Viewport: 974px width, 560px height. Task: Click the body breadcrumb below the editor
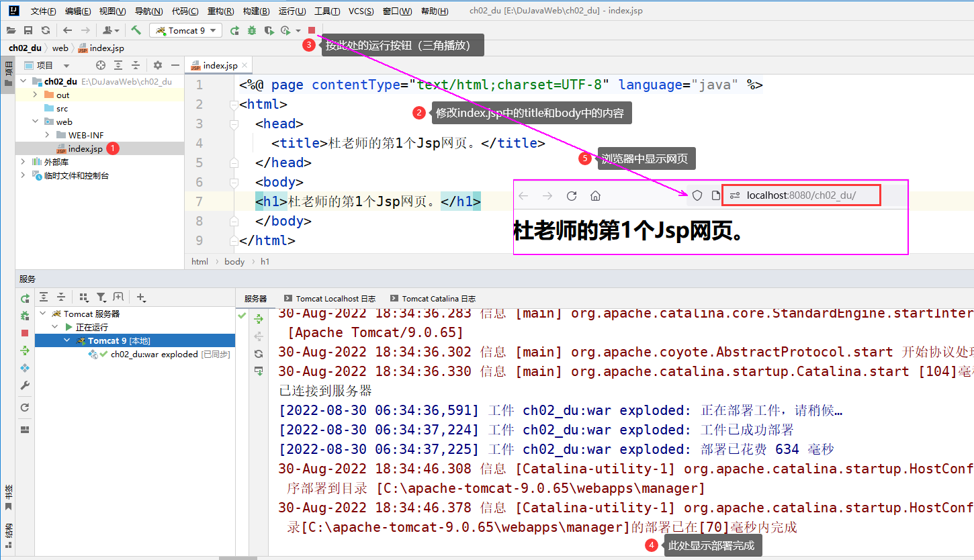click(x=234, y=262)
